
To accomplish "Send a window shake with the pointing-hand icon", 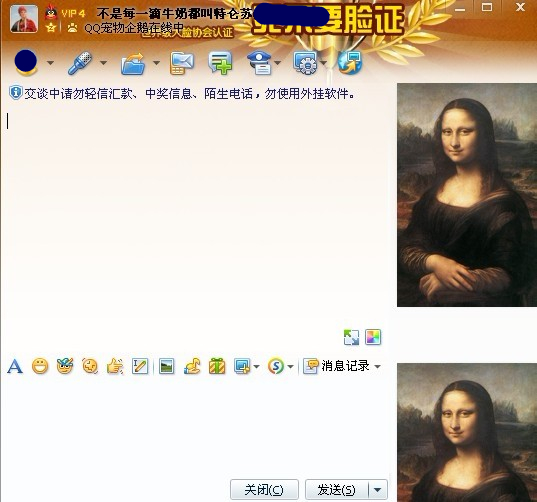I will click(115, 366).
